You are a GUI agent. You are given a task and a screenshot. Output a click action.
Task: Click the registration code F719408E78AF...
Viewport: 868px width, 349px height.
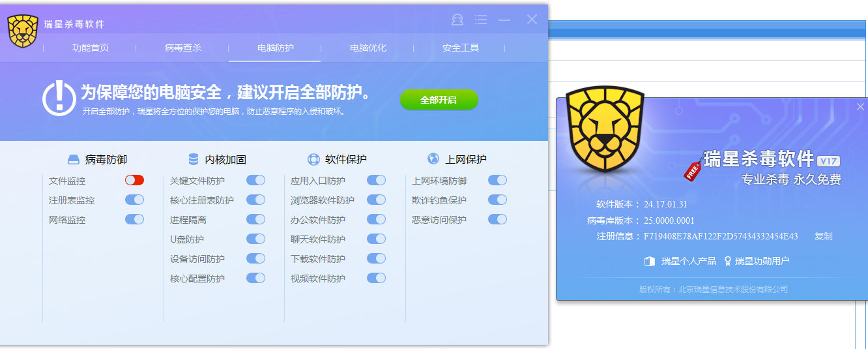721,236
